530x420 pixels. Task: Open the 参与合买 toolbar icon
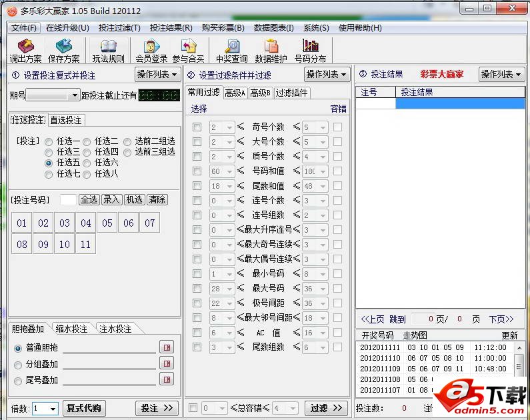click(188, 51)
